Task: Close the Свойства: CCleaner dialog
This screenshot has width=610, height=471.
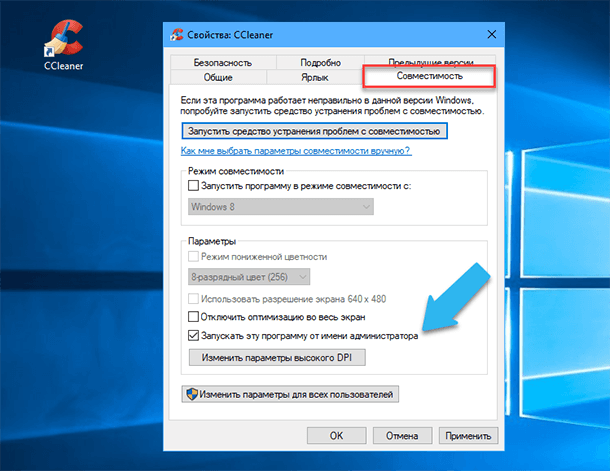Action: (492, 35)
